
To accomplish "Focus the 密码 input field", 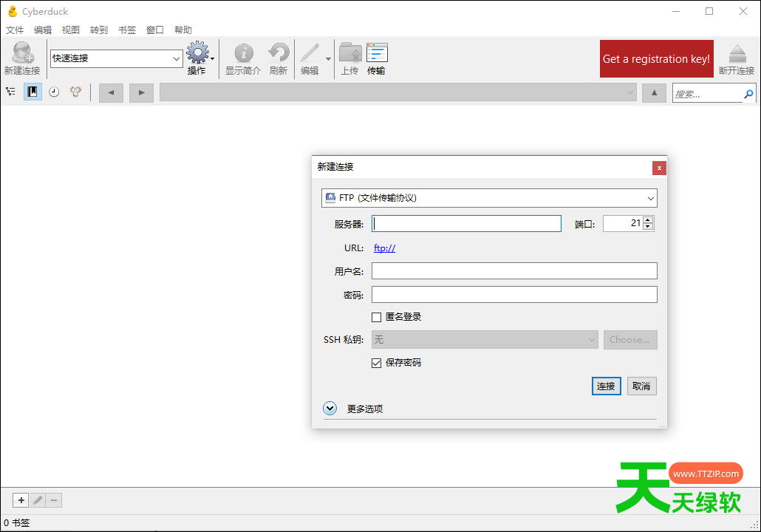I will (514, 294).
